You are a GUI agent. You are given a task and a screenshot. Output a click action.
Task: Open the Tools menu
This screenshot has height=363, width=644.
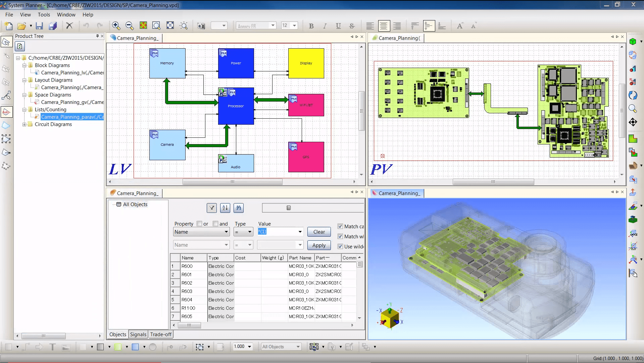click(x=44, y=14)
